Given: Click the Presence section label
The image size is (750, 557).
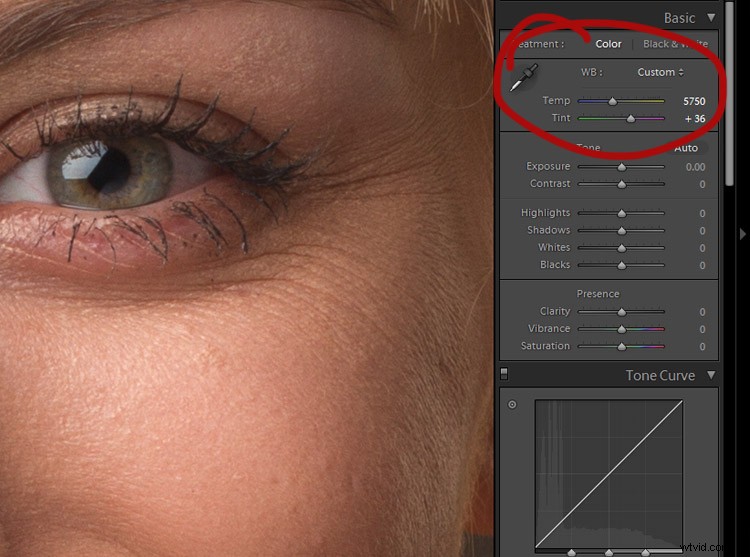Looking at the screenshot, I should 598,294.
